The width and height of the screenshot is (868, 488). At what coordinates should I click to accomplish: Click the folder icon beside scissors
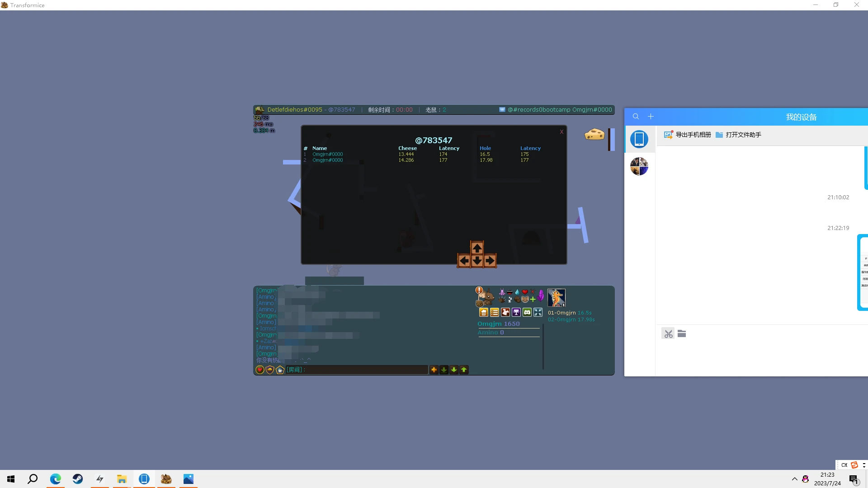(682, 333)
